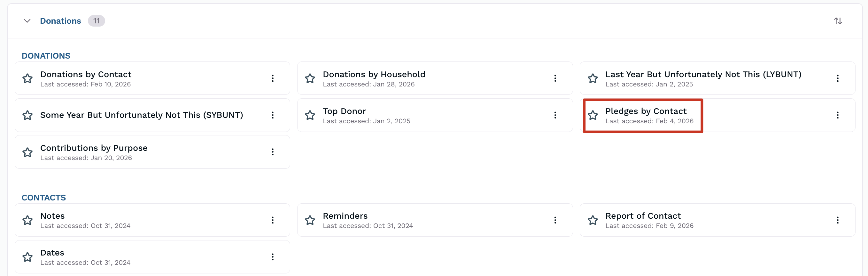Favorite the Donations by Contact report
868x276 pixels.
(27, 79)
